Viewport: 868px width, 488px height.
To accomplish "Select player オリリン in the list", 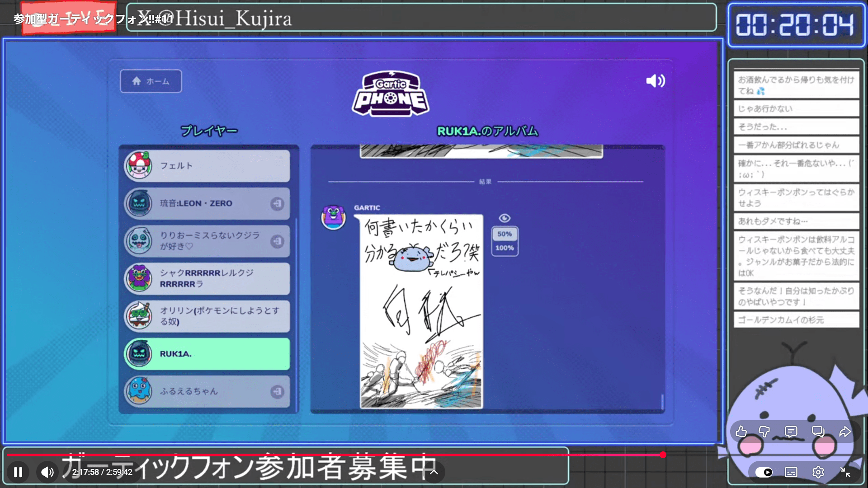I will pyautogui.click(x=207, y=316).
